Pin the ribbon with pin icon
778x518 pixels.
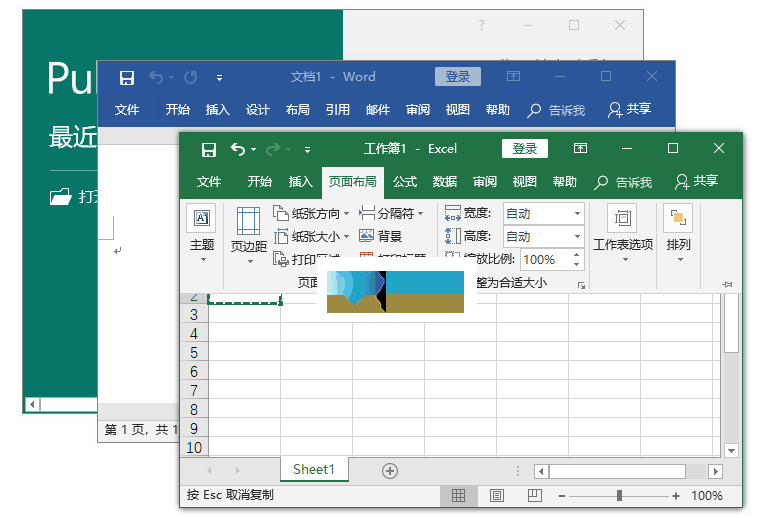727,284
